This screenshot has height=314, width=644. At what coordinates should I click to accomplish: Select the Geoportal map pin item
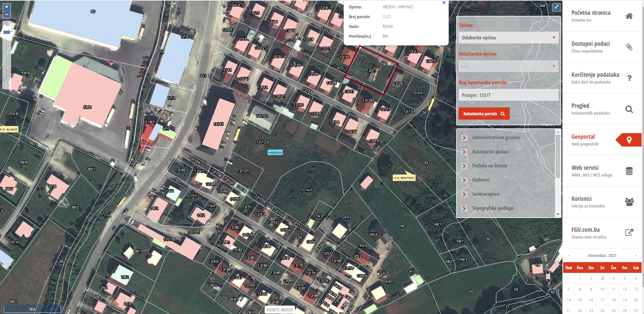coord(629,140)
